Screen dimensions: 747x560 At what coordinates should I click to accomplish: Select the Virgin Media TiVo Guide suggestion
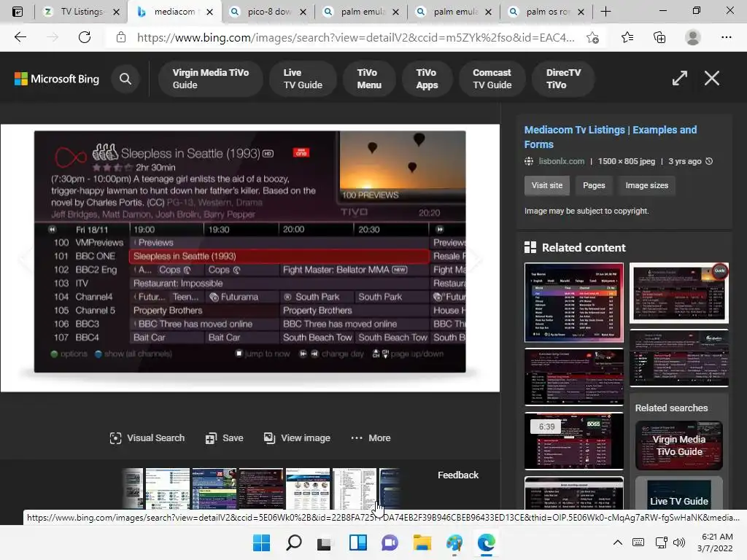coord(211,79)
